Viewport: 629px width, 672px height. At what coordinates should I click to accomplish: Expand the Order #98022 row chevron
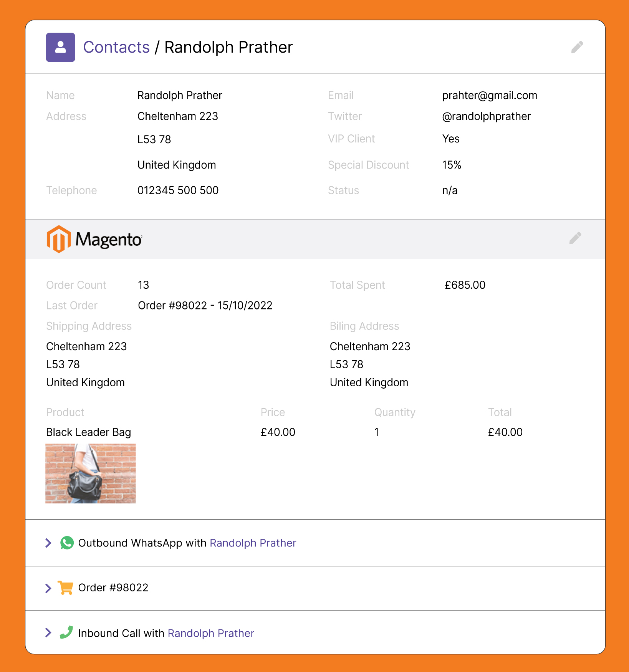point(48,588)
